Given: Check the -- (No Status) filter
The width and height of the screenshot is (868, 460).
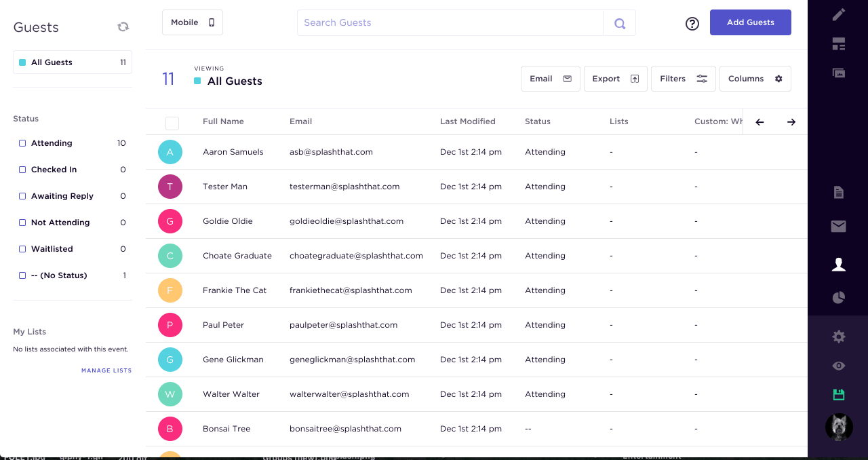Looking at the screenshot, I should (x=22, y=275).
